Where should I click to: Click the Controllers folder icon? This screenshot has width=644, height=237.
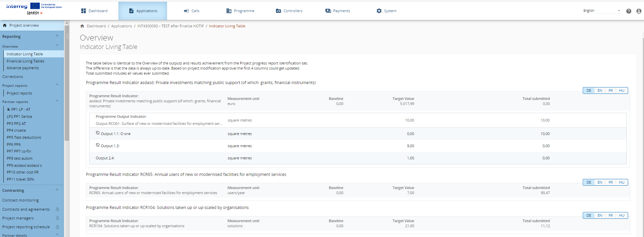click(278, 11)
